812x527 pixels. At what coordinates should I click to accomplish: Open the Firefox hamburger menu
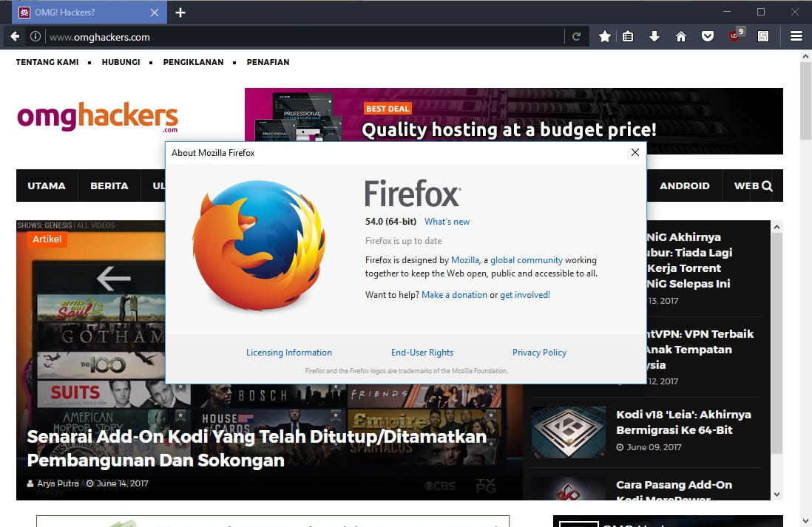click(796, 36)
